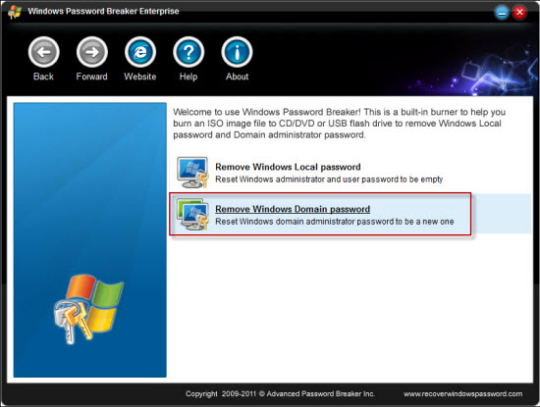Click the Copyright 2009-2011 footer text
The height and width of the screenshot is (407, 540).
coord(280,394)
